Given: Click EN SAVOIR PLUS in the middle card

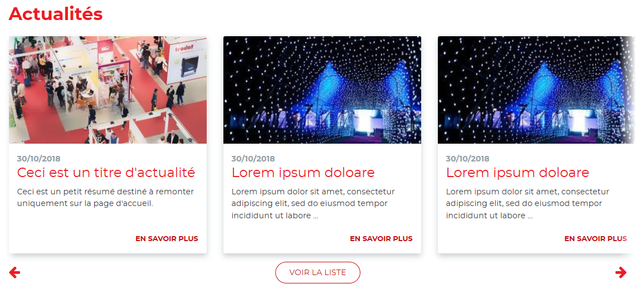Looking at the screenshot, I should pos(381,239).
